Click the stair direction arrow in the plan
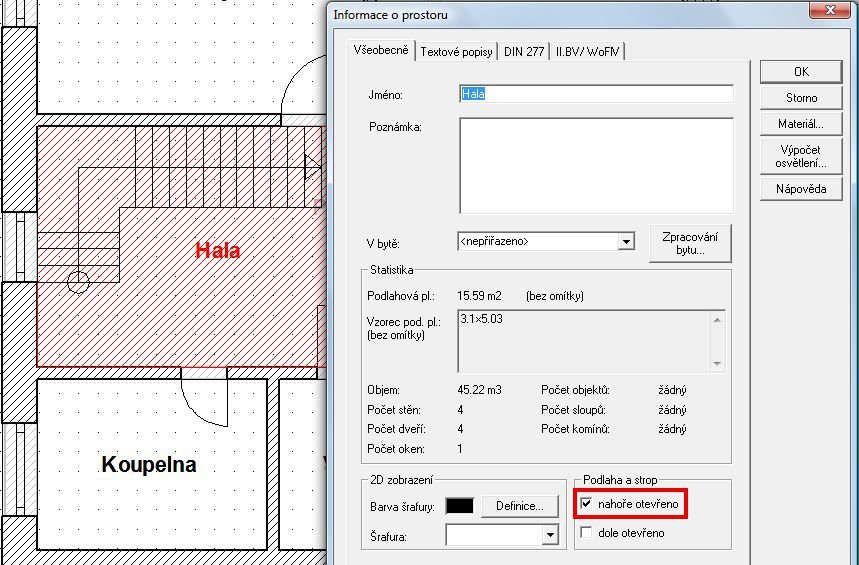 click(x=313, y=166)
